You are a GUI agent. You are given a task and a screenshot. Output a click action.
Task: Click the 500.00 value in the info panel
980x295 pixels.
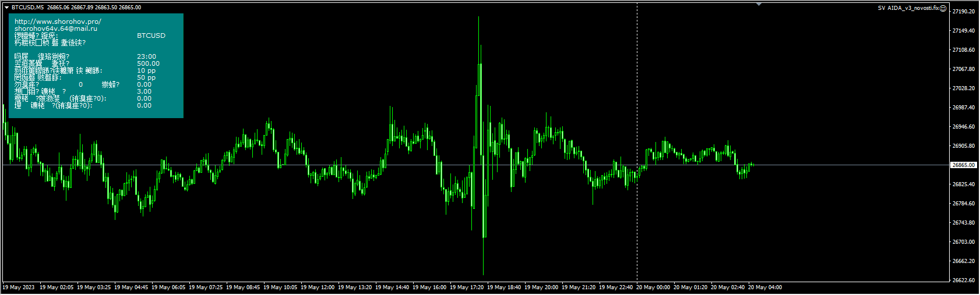pos(148,63)
